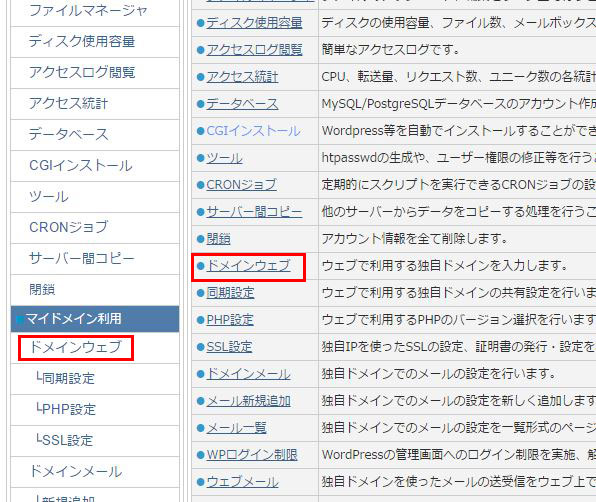Open CRONジョブ link in table
This screenshot has height=502, width=596.
click(241, 185)
